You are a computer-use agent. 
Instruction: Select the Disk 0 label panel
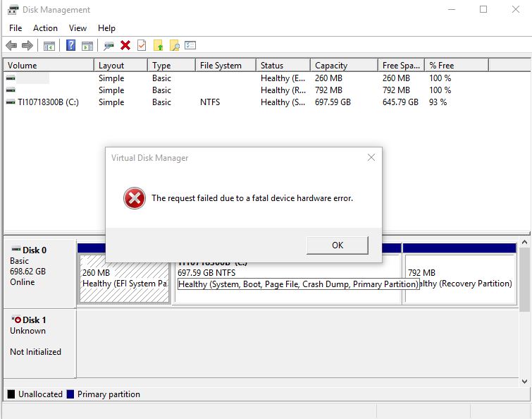click(x=39, y=273)
